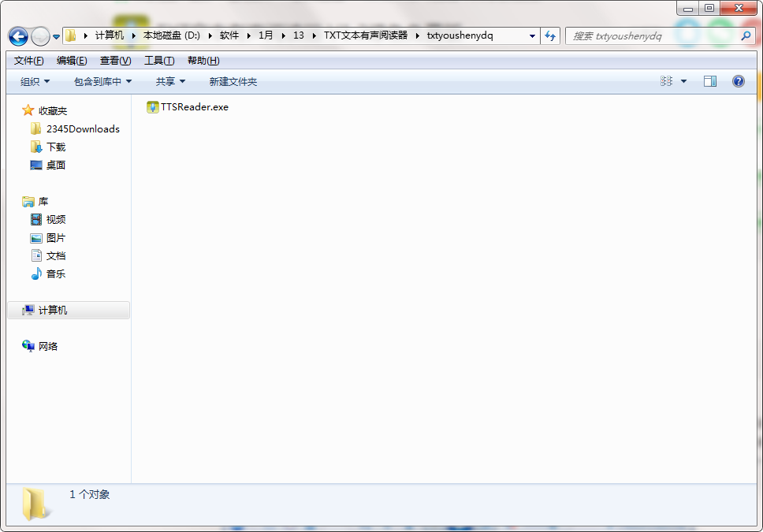
Task: Click the folder icon in details pane
Action: pyautogui.click(x=35, y=504)
